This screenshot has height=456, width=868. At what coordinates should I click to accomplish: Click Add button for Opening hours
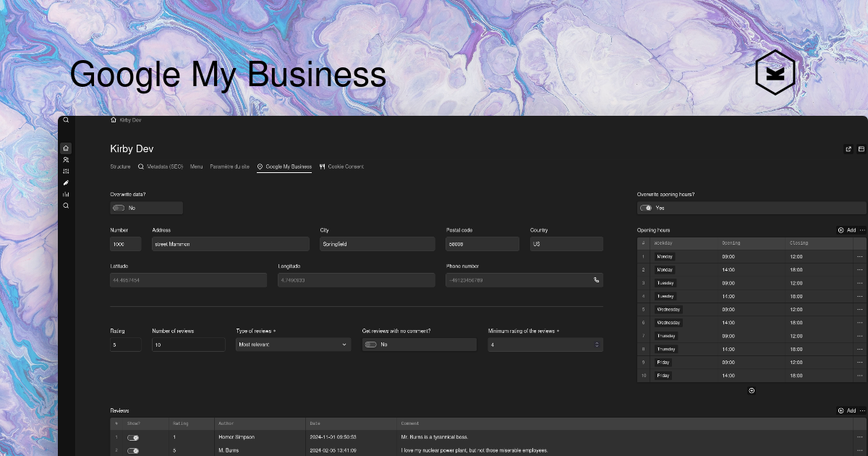846,230
